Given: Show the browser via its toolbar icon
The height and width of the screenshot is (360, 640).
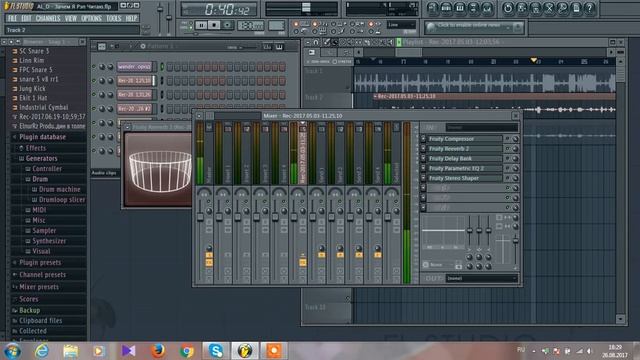Looking at the screenshot, I should point(473,8).
